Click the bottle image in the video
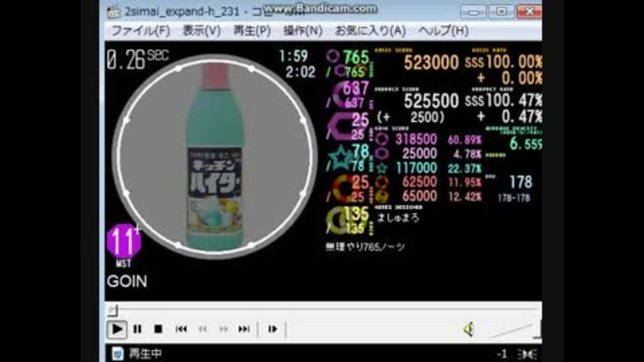 click(x=215, y=156)
